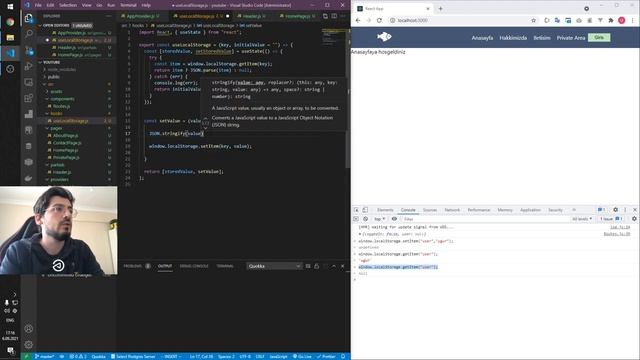Open the Search view in VS Code activity bar

click(x=29, y=34)
